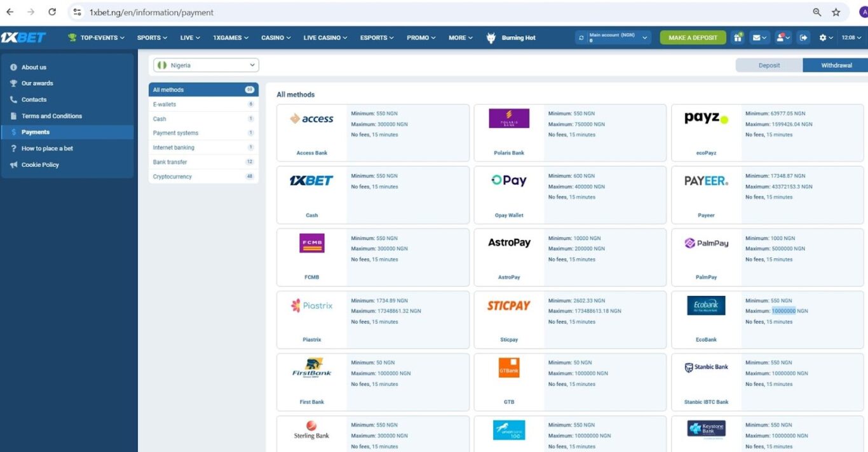This screenshot has height=452, width=868.
Task: View site information icon in address bar
Action: pyautogui.click(x=78, y=12)
